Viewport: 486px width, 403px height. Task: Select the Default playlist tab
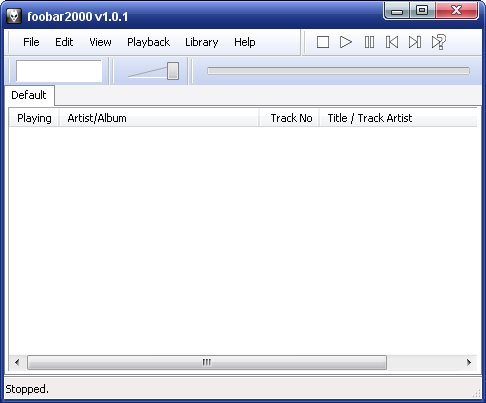click(x=29, y=95)
